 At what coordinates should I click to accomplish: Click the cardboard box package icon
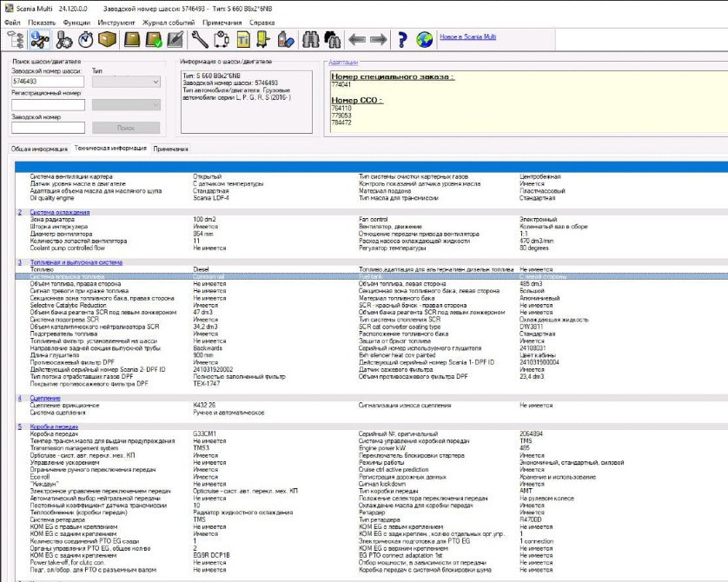[x=108, y=39]
